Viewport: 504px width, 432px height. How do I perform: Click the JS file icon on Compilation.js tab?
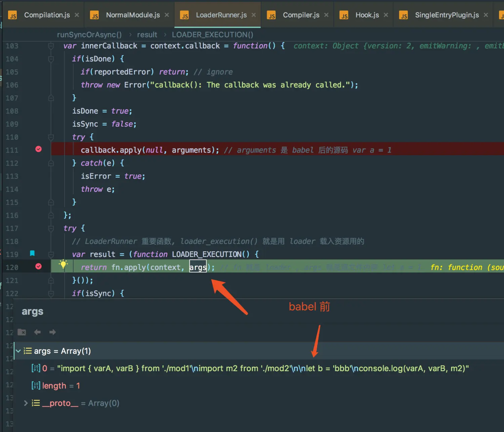(12, 15)
